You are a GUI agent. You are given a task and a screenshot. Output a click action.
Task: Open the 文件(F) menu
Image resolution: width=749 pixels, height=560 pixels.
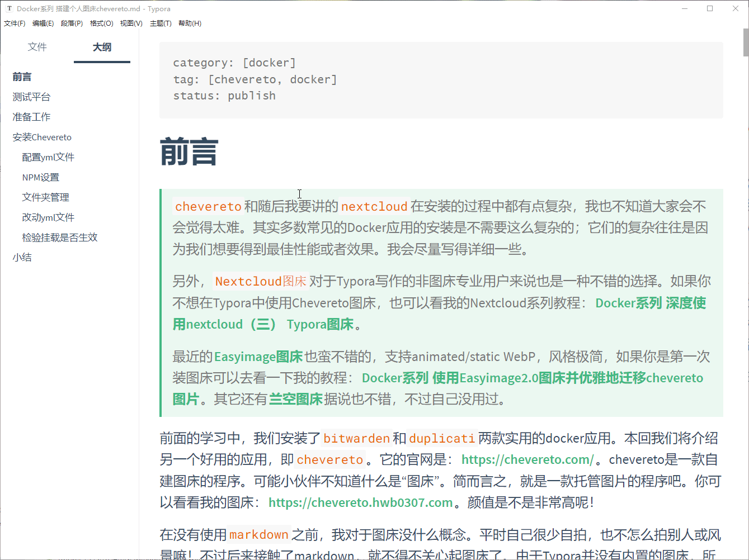15,23
